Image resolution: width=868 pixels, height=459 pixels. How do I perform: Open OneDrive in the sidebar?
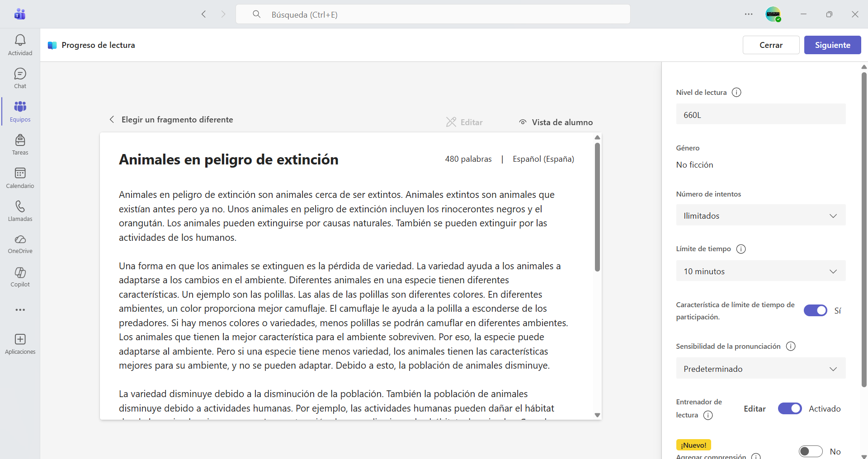tap(20, 244)
